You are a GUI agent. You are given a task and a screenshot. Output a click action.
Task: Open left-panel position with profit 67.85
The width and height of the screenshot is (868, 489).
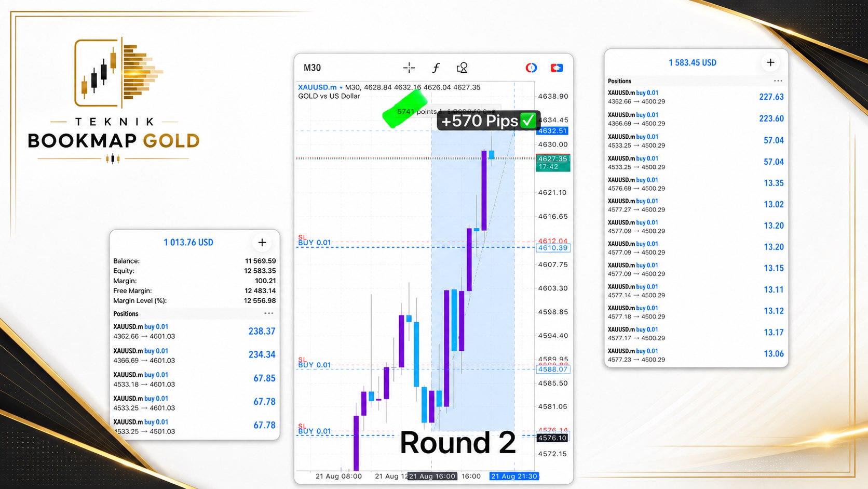pos(195,379)
